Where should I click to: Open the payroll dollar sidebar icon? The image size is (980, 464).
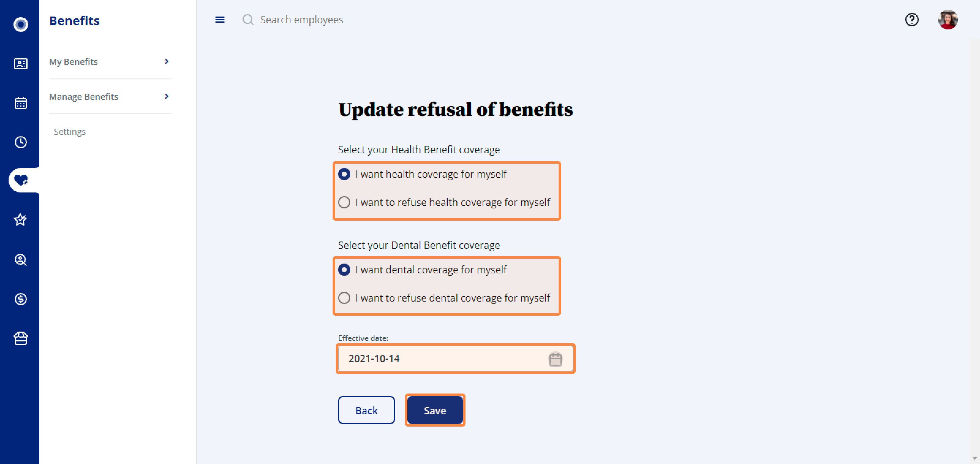pos(21,299)
